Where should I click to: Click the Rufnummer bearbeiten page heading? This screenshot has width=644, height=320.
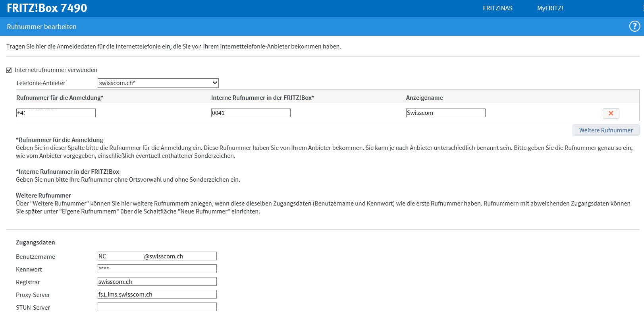click(x=42, y=27)
